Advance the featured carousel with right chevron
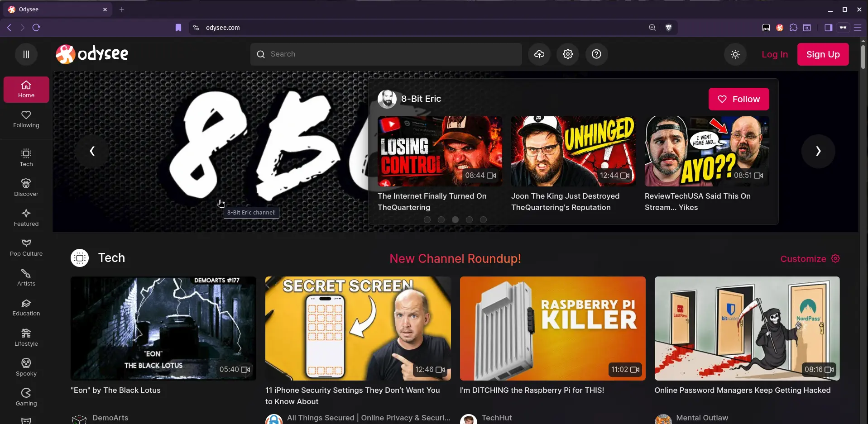This screenshot has height=424, width=868. (818, 151)
